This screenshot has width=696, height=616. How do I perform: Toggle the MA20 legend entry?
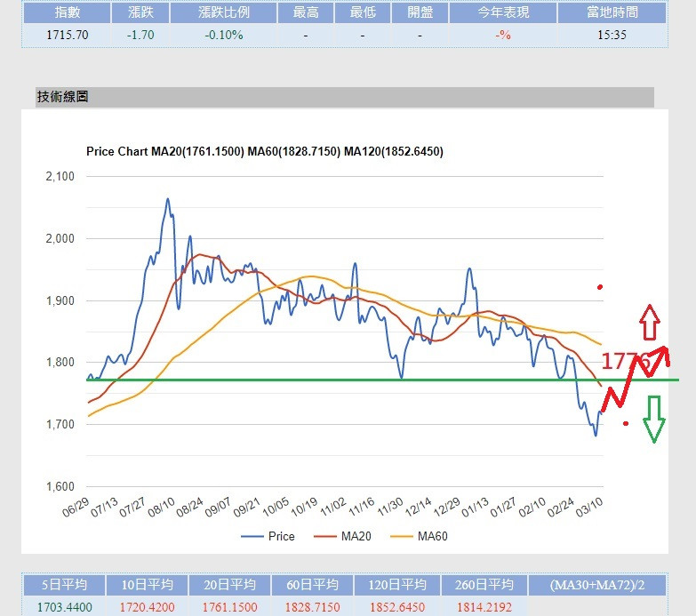pos(342,536)
